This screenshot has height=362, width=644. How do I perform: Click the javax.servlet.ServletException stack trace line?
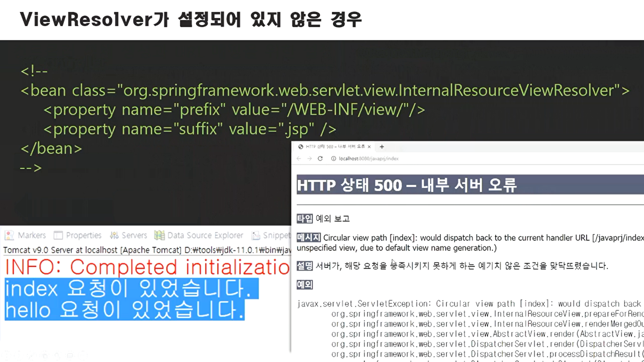coord(470,304)
